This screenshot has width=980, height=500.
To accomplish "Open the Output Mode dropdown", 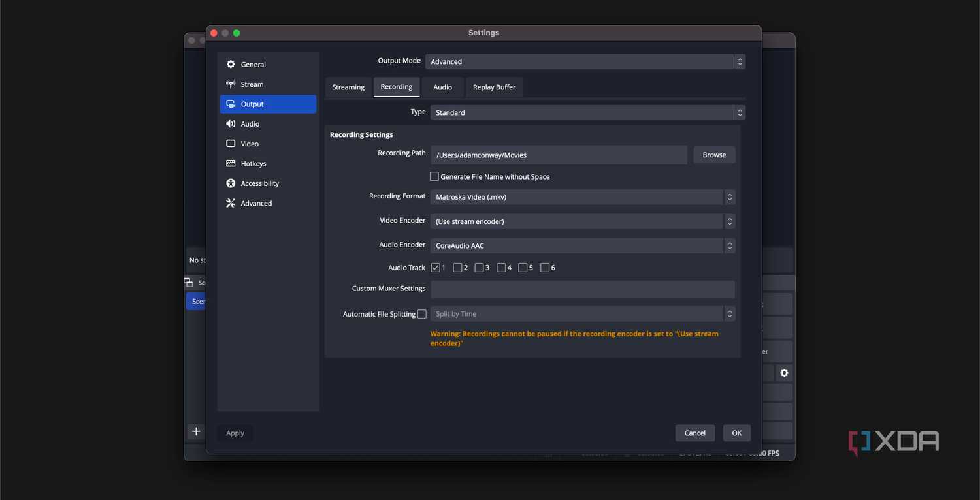I will tap(585, 61).
